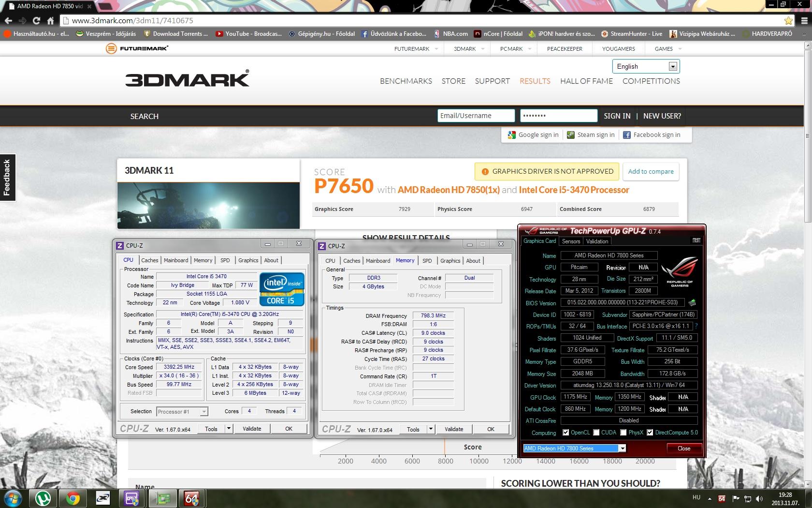Switch to SPD tab in right CPU-Z window
This screenshot has height=508, width=812.
click(x=427, y=261)
